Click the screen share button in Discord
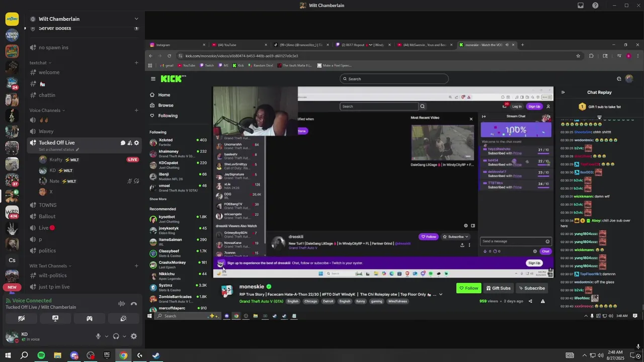 click(x=55, y=318)
